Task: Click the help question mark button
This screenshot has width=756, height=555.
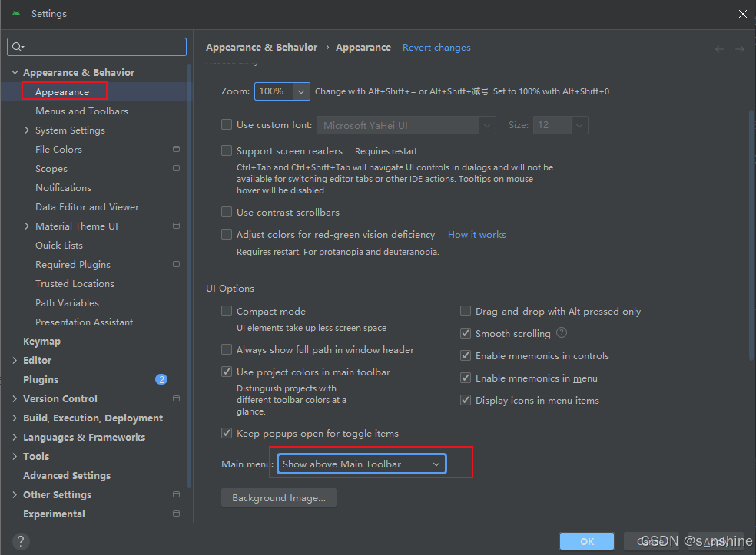Action: (21, 541)
